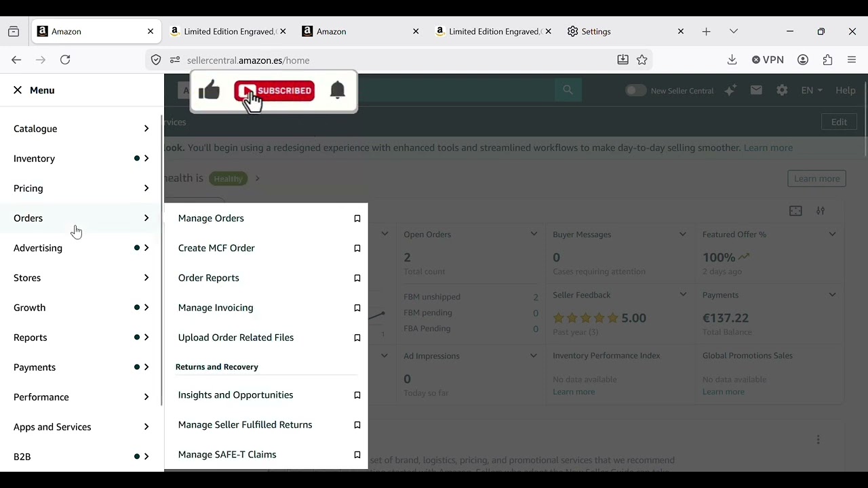Open the Help link
This screenshot has height=488, width=868.
click(845, 90)
